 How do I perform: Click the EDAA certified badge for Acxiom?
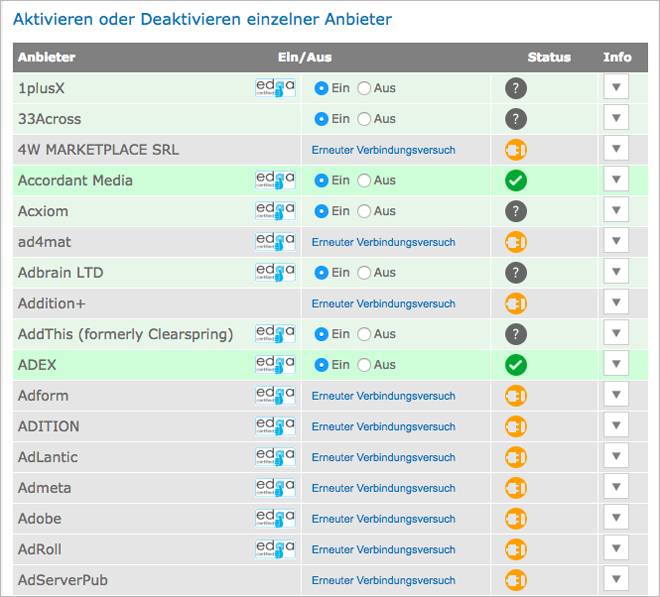(275, 211)
